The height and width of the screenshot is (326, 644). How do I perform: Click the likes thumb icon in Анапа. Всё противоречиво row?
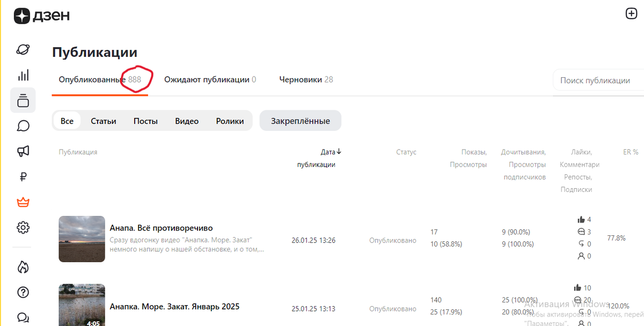[x=581, y=219]
